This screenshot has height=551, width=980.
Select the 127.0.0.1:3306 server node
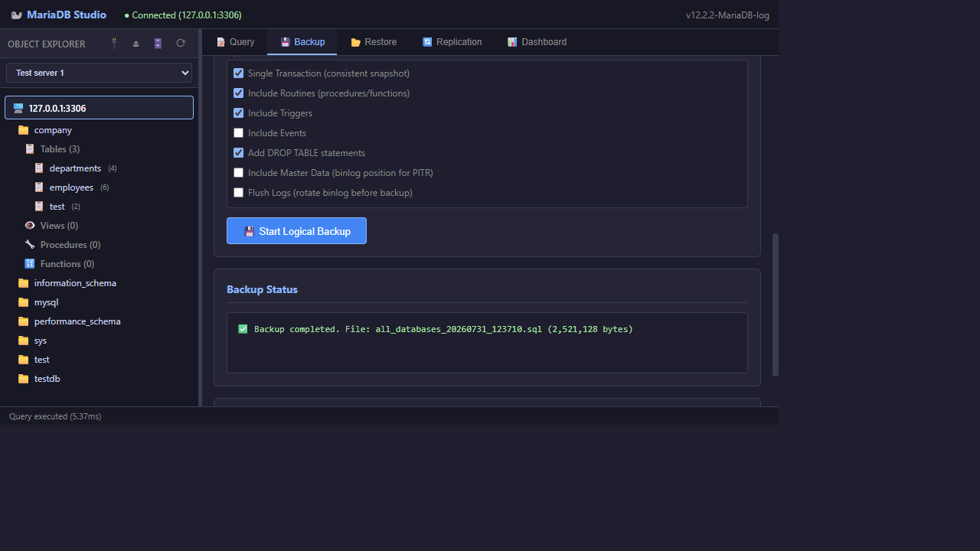pyautogui.click(x=99, y=108)
